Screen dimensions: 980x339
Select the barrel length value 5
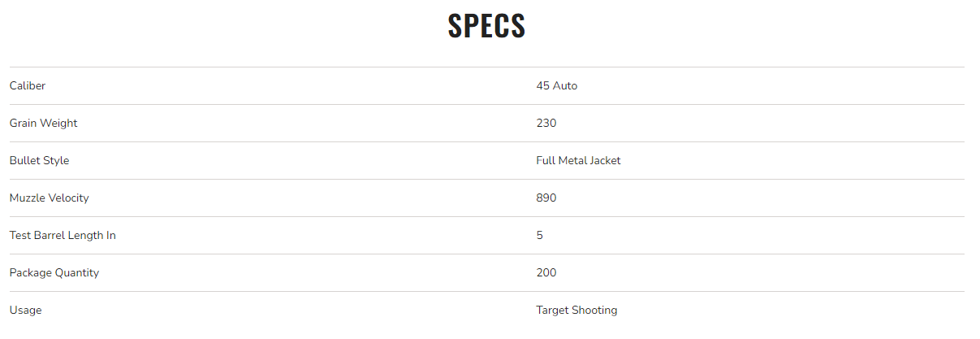pos(539,235)
